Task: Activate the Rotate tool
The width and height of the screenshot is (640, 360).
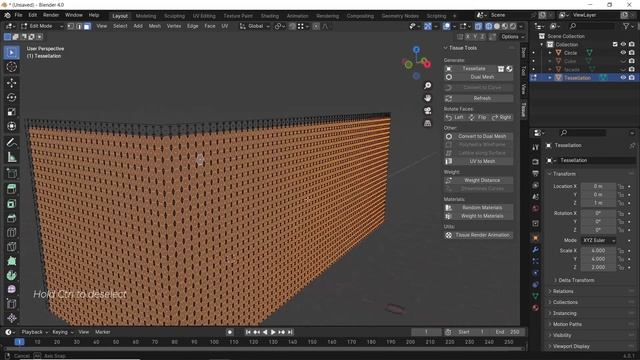Action: [x=11, y=98]
